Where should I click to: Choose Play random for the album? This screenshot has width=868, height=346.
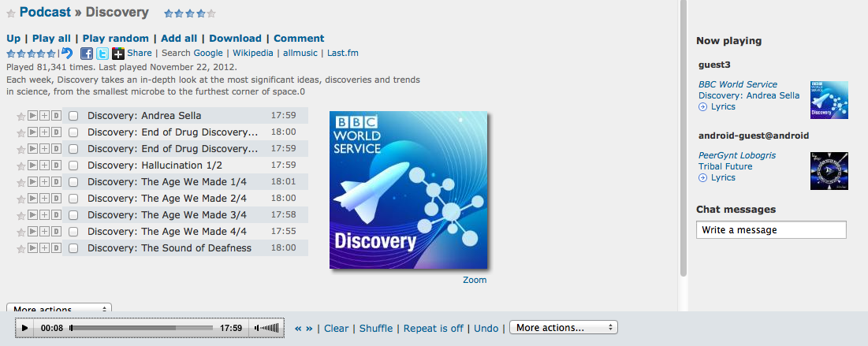tap(116, 38)
